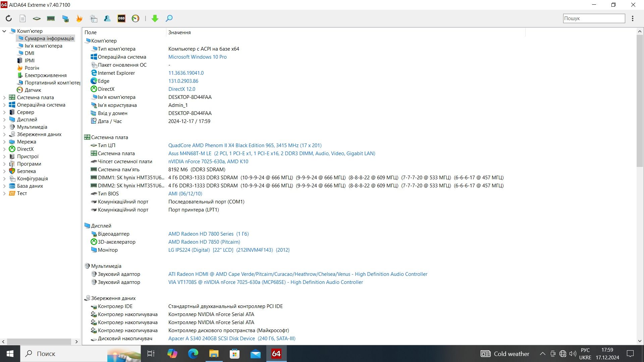Screen dimensions: 644x362
Task: Expand the Збереження даних tree node
Action: click(x=4, y=134)
